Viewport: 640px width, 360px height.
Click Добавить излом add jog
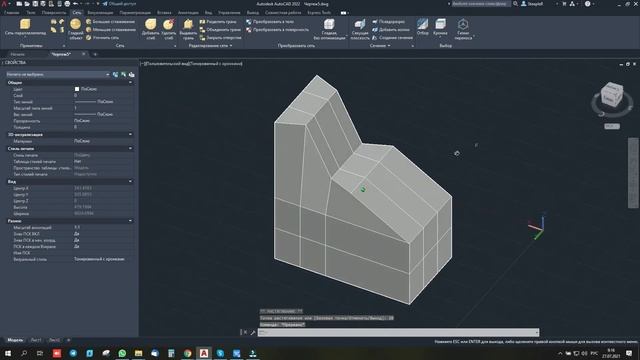pyautogui.click(x=391, y=29)
